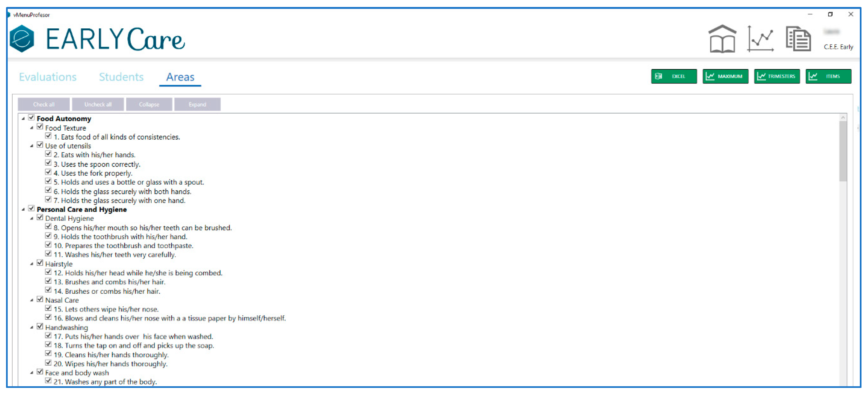
Task: Switch to the Evaluations tab
Action: 47,77
